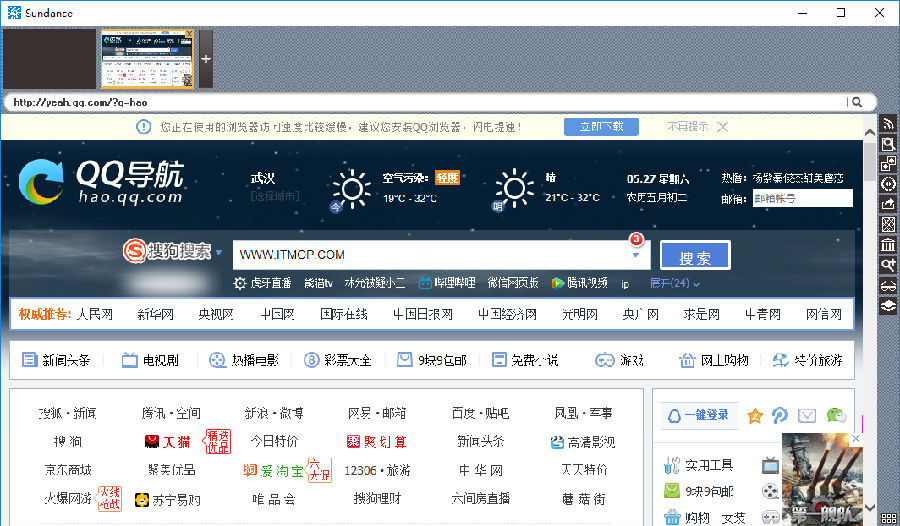
Task: Select the dark first tab thumbnail
Action: coord(49,59)
